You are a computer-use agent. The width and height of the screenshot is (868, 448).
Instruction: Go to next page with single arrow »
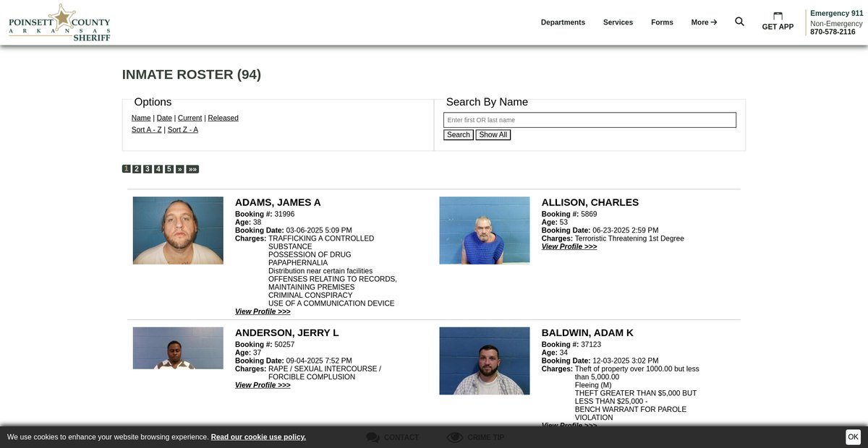point(180,169)
